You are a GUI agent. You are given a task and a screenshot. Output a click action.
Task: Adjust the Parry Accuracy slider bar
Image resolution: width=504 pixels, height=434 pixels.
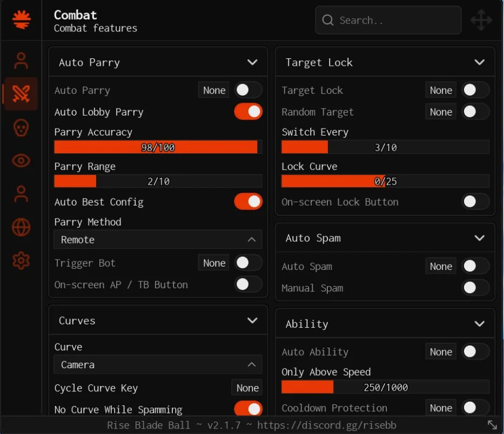click(158, 147)
